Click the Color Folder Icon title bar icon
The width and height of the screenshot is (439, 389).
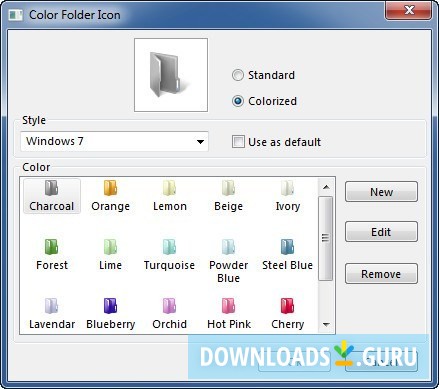click(16, 15)
